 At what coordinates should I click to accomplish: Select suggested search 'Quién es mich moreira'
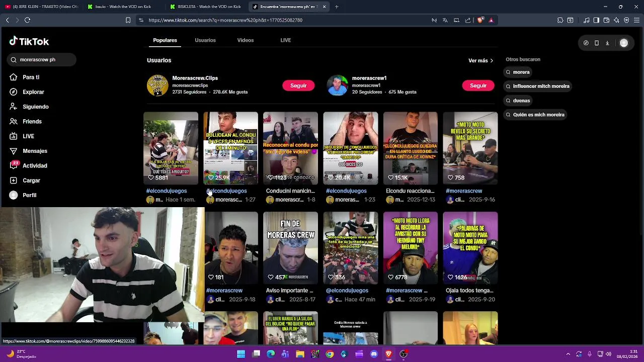(x=535, y=115)
